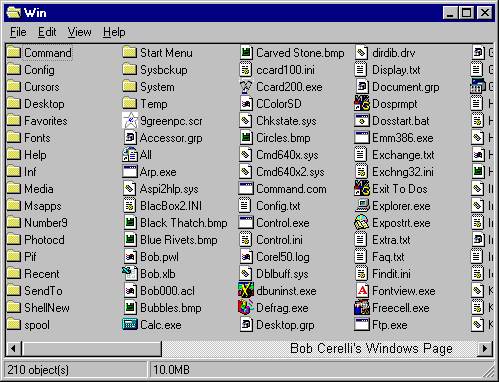Screen dimensions: 499x382
Task: Open the View menu
Action: pos(79,32)
